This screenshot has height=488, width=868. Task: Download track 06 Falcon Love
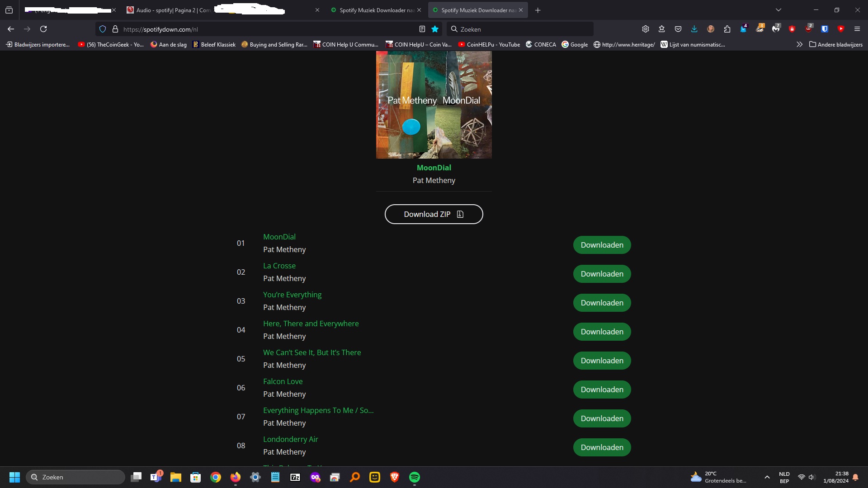602,389
